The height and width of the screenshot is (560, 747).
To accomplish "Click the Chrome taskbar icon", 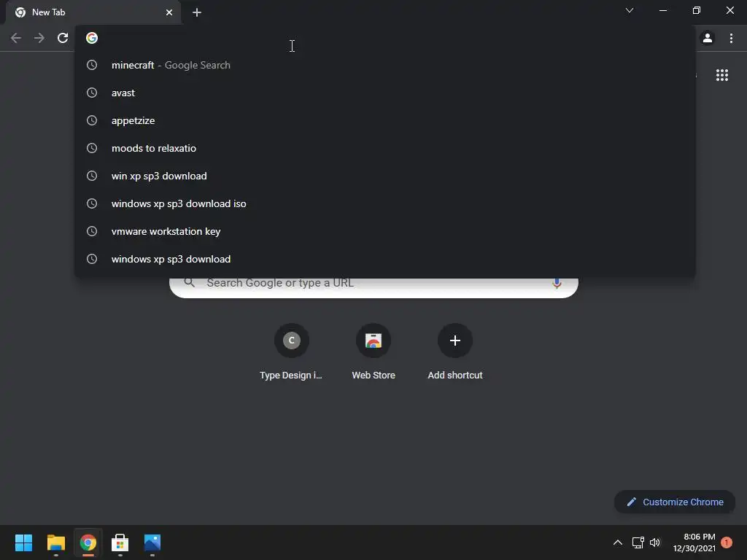I will coord(88,542).
